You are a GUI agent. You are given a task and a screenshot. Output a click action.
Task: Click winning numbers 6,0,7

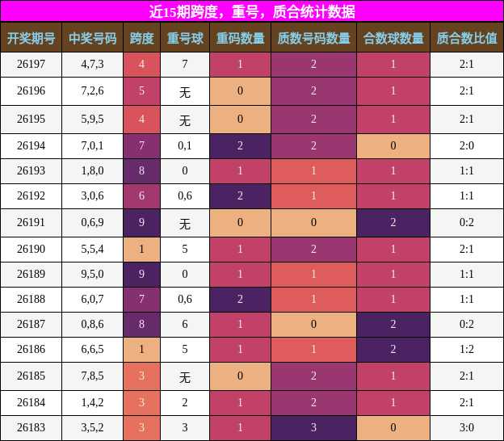tap(93, 299)
